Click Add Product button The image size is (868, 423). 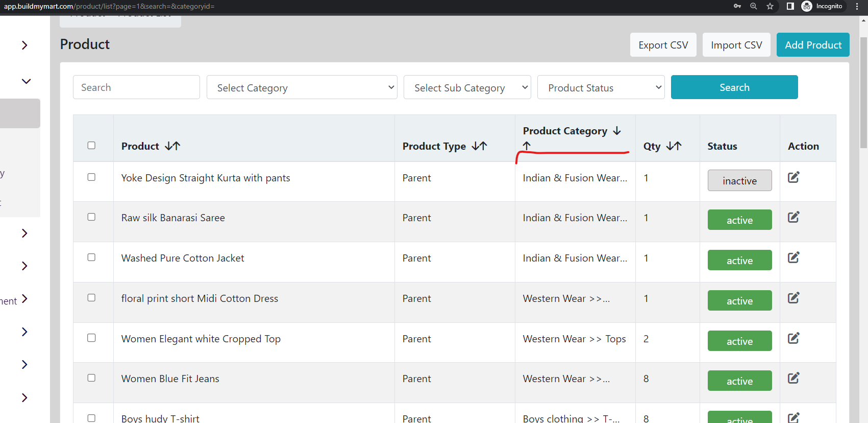click(813, 45)
